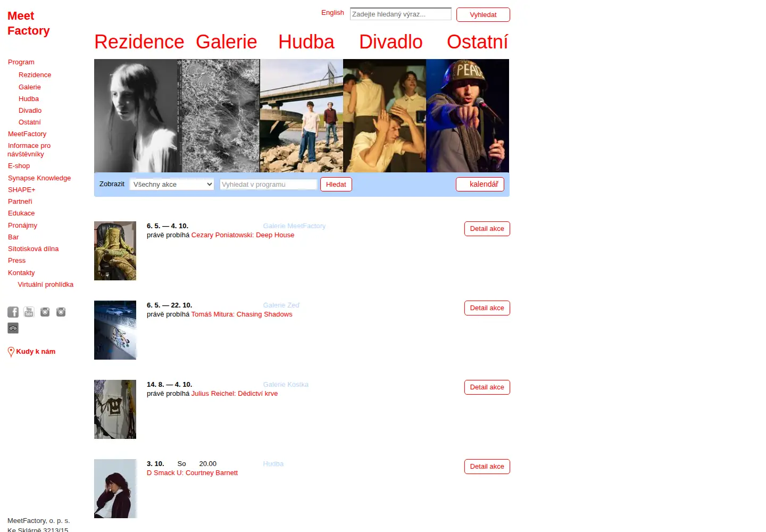Image resolution: width=766 pixels, height=532 pixels.
Task: Switch language to English
Action: pyautogui.click(x=332, y=13)
